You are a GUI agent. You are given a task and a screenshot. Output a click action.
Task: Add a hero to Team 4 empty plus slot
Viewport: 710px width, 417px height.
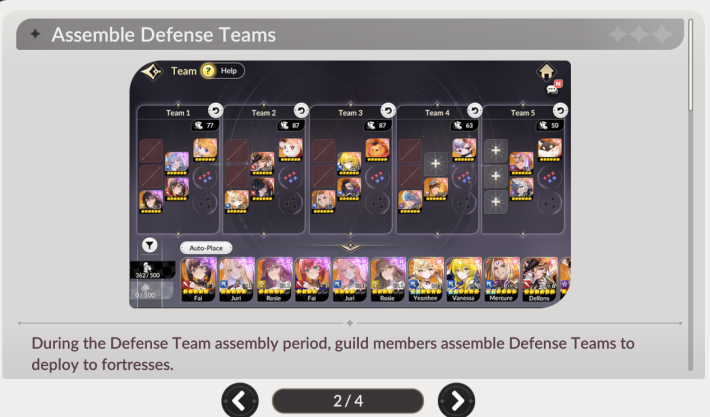point(436,163)
